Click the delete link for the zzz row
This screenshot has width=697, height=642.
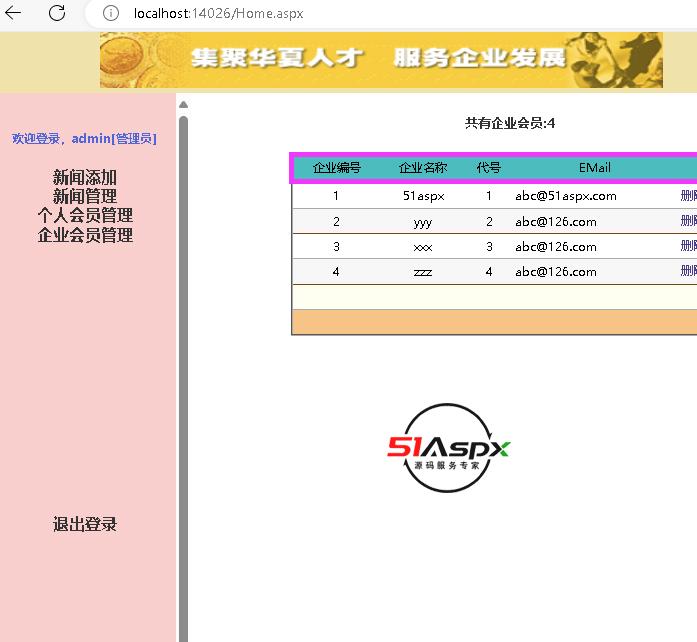[688, 271]
